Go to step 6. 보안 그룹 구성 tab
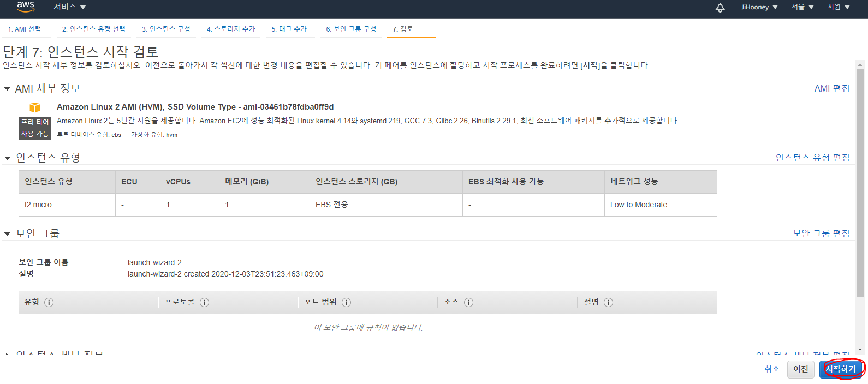Screen dimensions: 868x384 coord(351,29)
